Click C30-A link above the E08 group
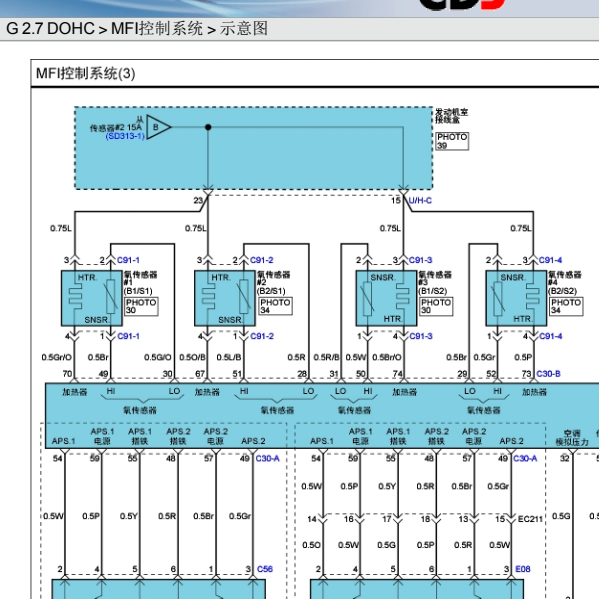Viewport: 599px width, 599px height. [x=525, y=458]
